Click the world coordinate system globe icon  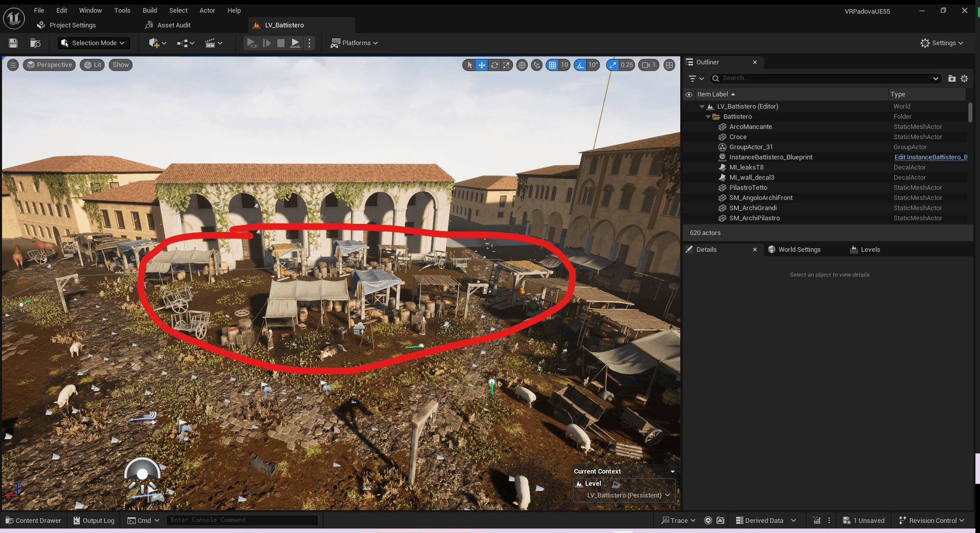pos(522,65)
